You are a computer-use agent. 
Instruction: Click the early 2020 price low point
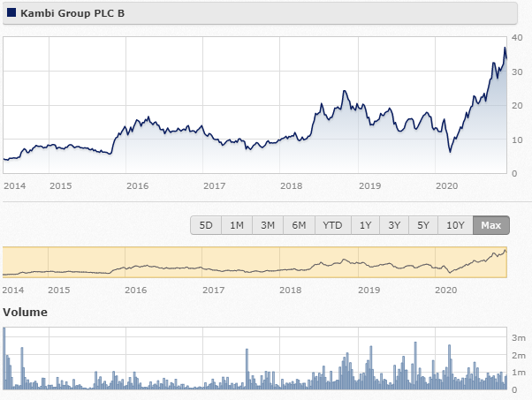pyautogui.click(x=450, y=152)
